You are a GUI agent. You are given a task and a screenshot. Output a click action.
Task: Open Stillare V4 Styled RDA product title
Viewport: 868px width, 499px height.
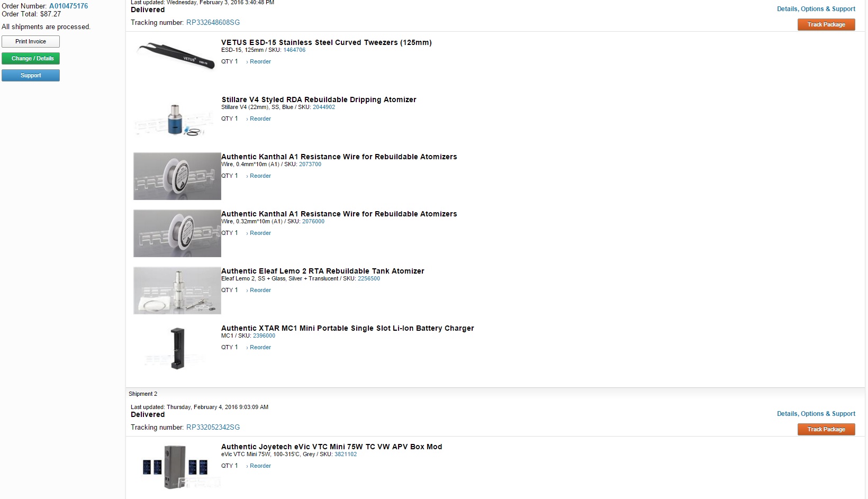coord(319,99)
